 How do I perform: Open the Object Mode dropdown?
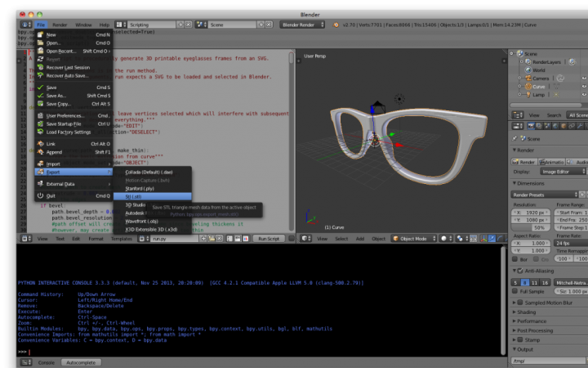pyautogui.click(x=414, y=239)
